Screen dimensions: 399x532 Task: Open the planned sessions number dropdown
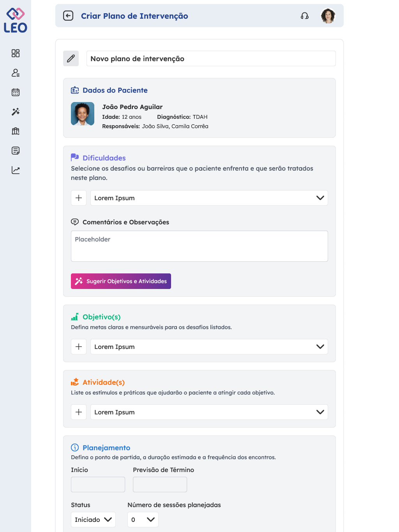pyautogui.click(x=143, y=520)
